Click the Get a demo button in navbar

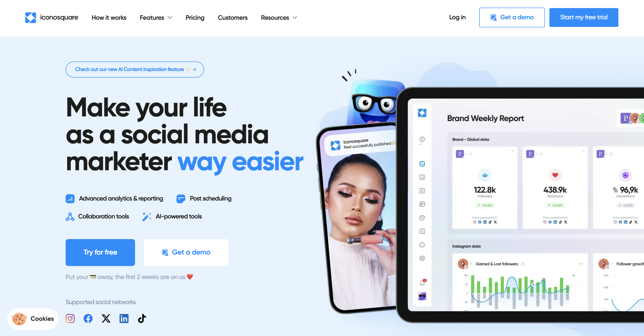point(511,17)
